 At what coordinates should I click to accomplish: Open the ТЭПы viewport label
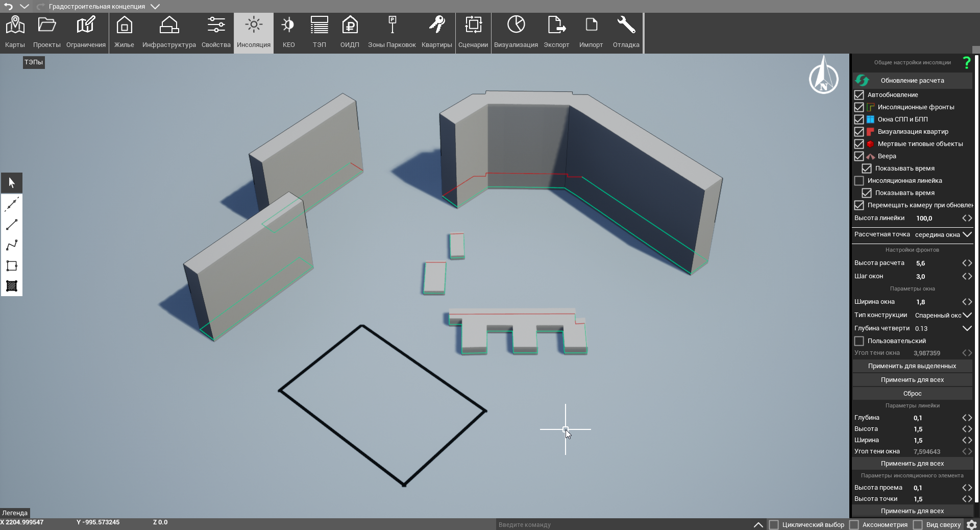pos(34,62)
